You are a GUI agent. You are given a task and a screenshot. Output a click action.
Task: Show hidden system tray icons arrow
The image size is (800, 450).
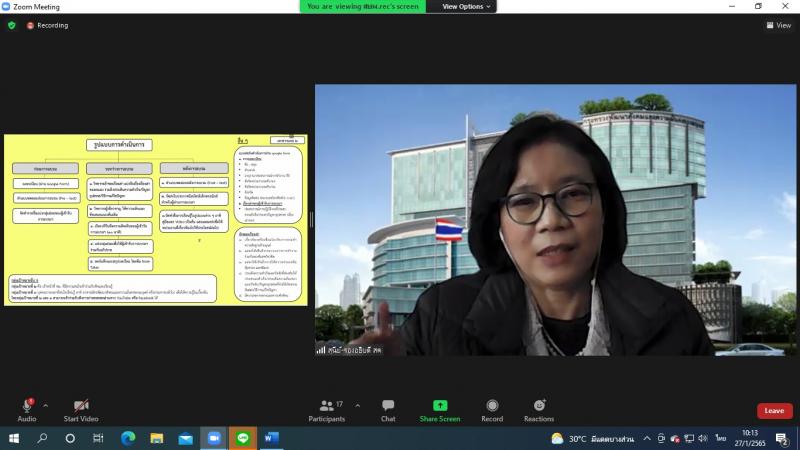tap(647, 439)
